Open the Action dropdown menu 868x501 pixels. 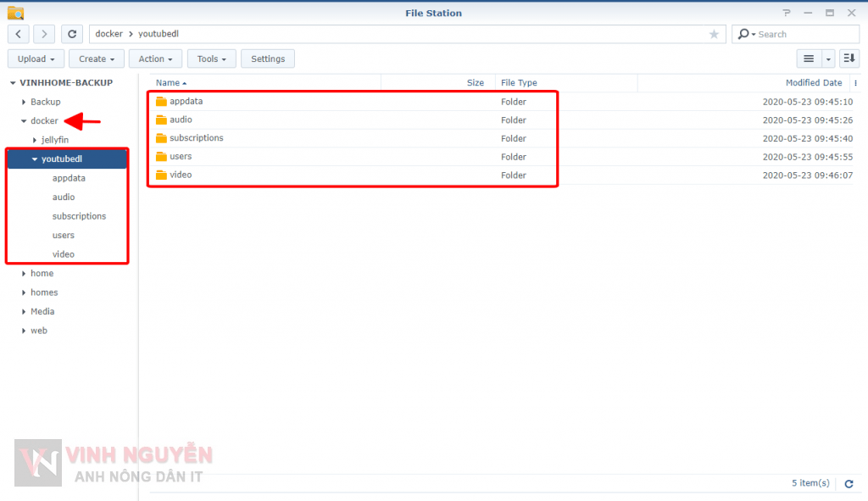click(x=156, y=58)
